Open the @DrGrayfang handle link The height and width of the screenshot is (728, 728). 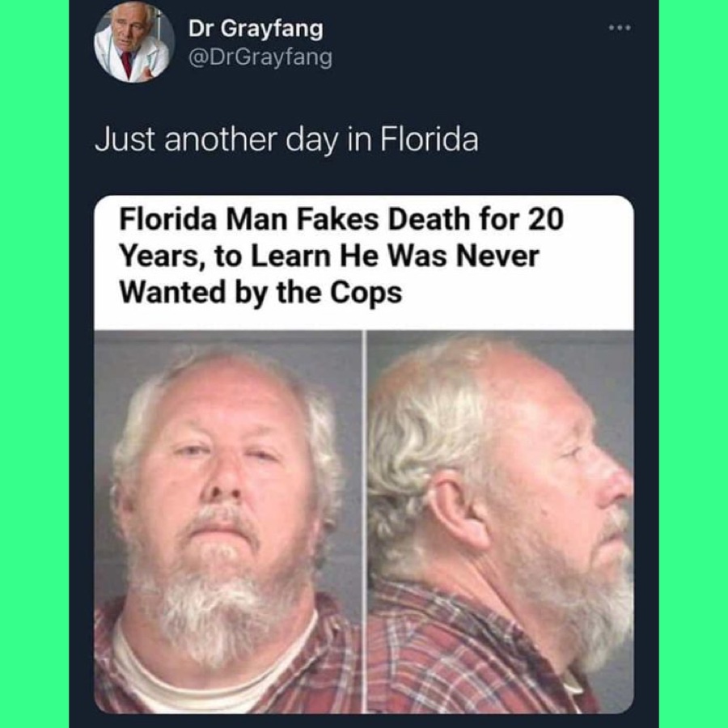260,57
